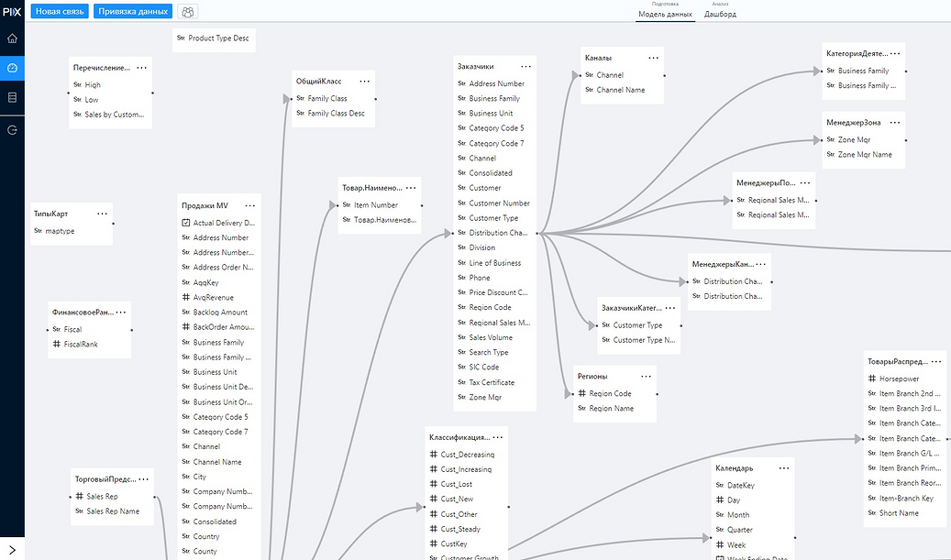The image size is (951, 560).
Task: Open the home icon in sidebar
Action: tap(12, 38)
